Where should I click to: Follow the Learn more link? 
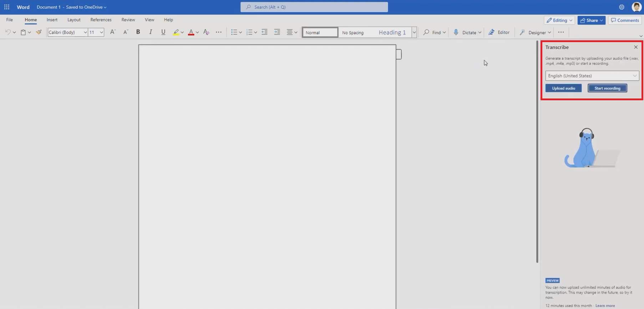(x=605, y=305)
